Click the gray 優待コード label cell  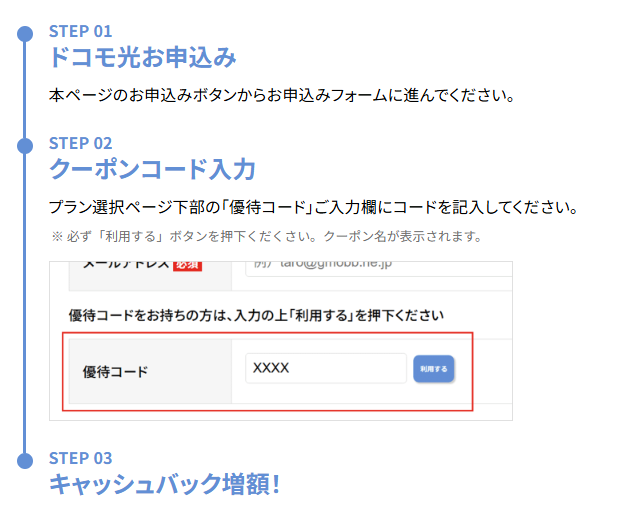[x=148, y=372]
